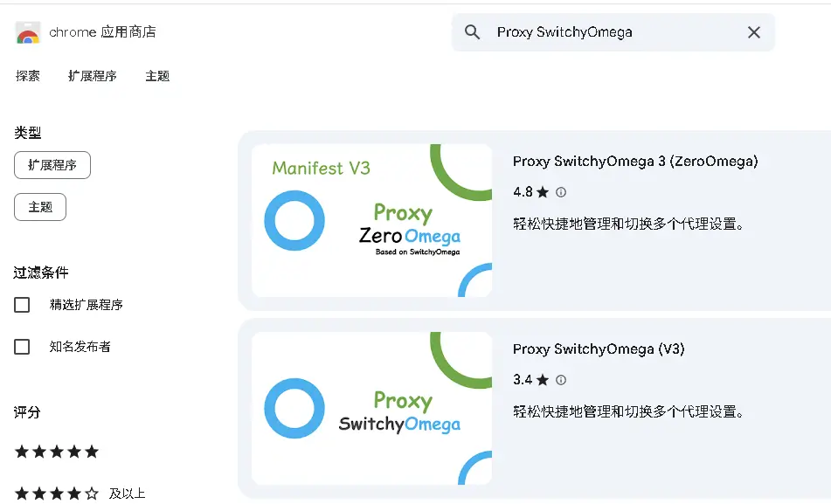Click the star icon next to 3.4
This screenshot has width=831, height=504.
[x=543, y=380]
